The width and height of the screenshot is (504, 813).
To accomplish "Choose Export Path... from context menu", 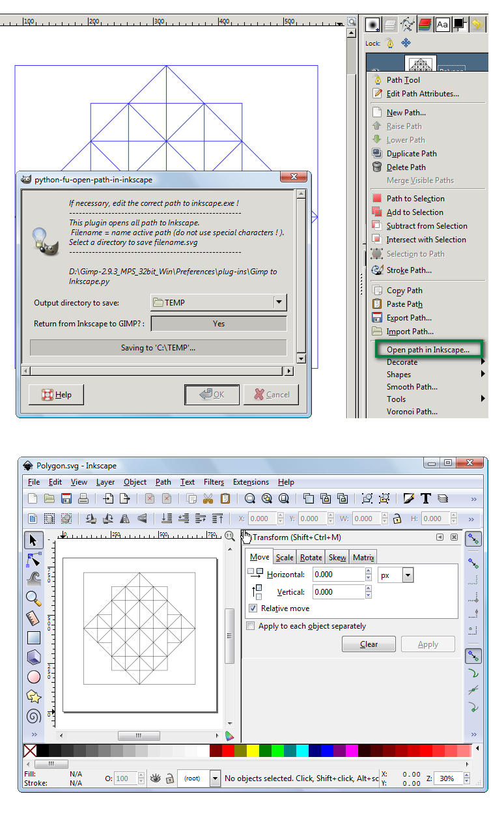I will click(x=409, y=318).
